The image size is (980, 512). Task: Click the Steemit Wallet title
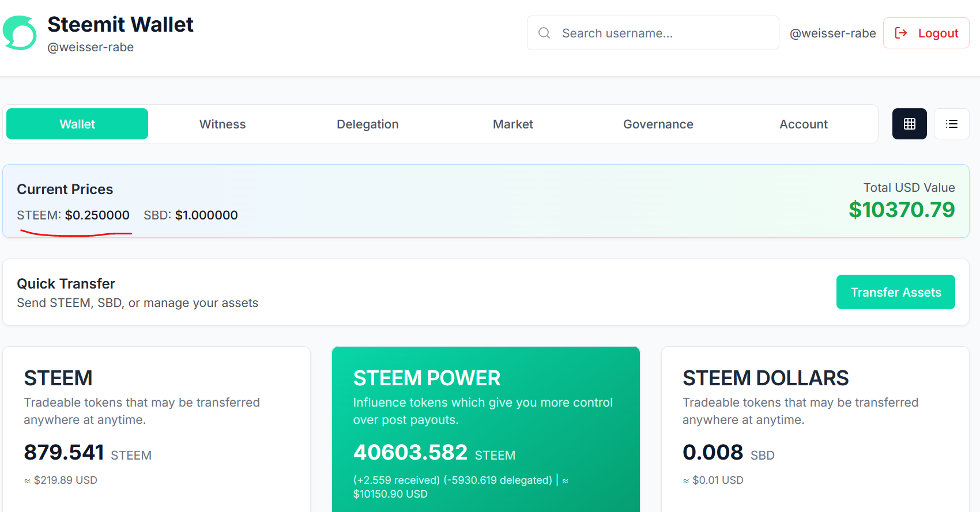click(120, 24)
